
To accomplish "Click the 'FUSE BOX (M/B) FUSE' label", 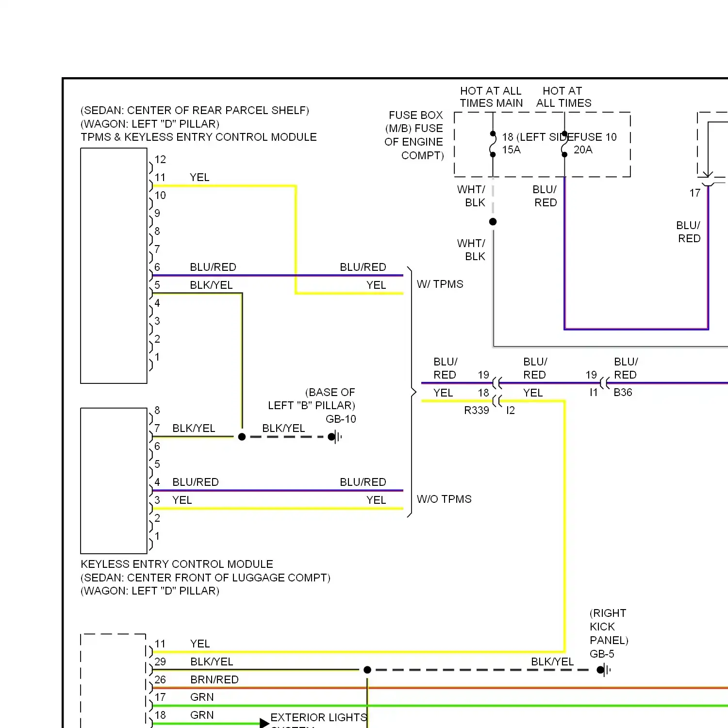I will 414,122.
